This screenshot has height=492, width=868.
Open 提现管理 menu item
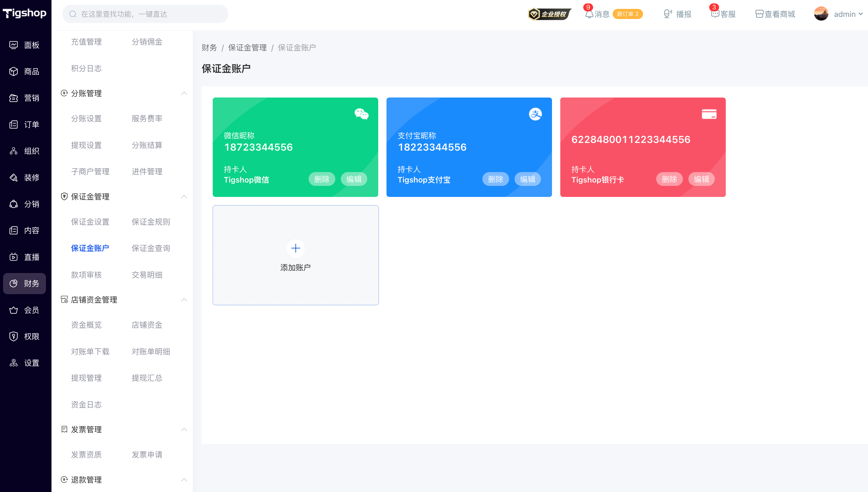(86, 378)
